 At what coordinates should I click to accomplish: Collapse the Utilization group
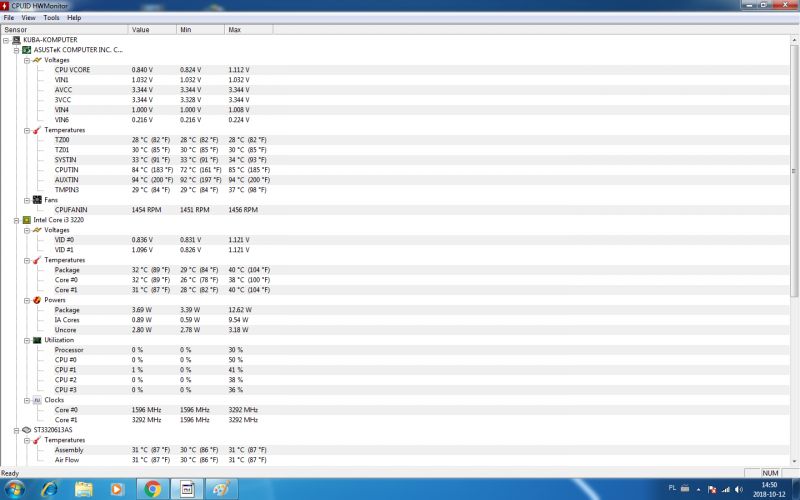27,340
